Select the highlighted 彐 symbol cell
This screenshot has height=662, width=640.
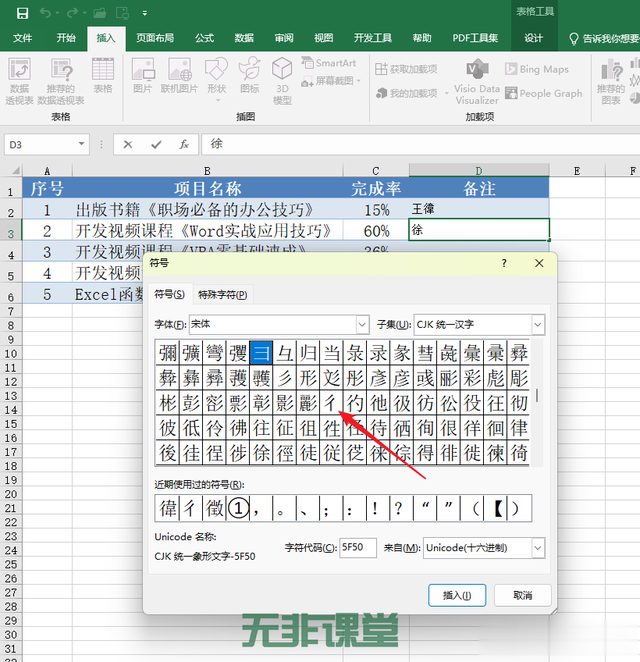(261, 352)
